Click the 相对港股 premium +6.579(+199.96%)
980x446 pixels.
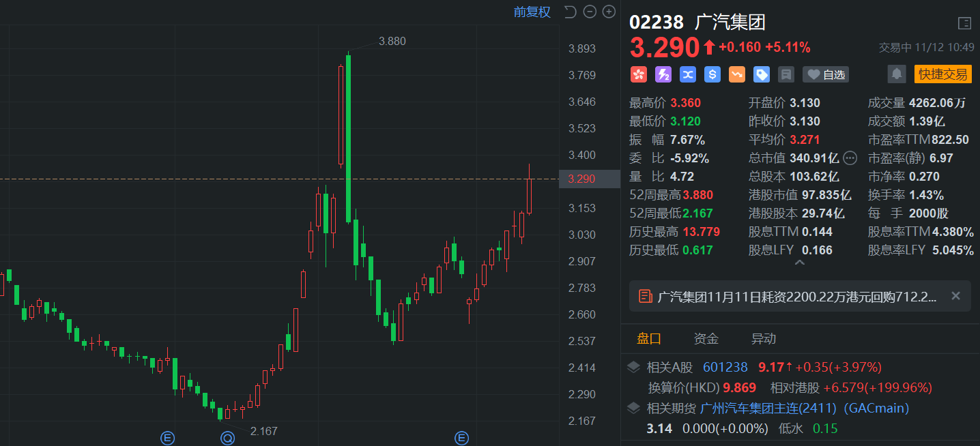tap(878, 388)
